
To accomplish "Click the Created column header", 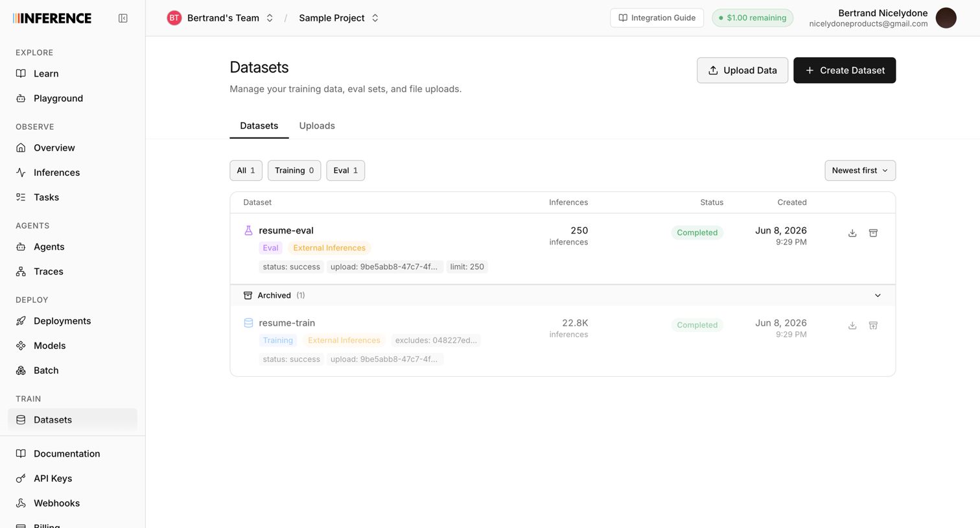I will (792, 202).
